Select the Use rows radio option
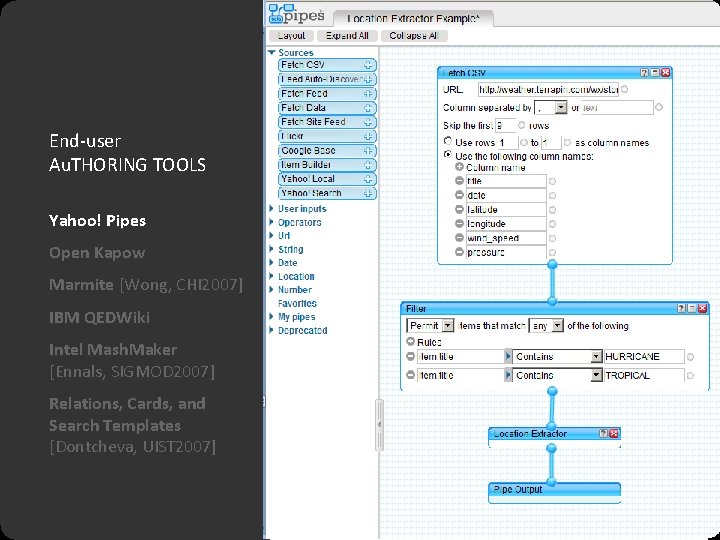The width and height of the screenshot is (720, 540). tap(448, 141)
